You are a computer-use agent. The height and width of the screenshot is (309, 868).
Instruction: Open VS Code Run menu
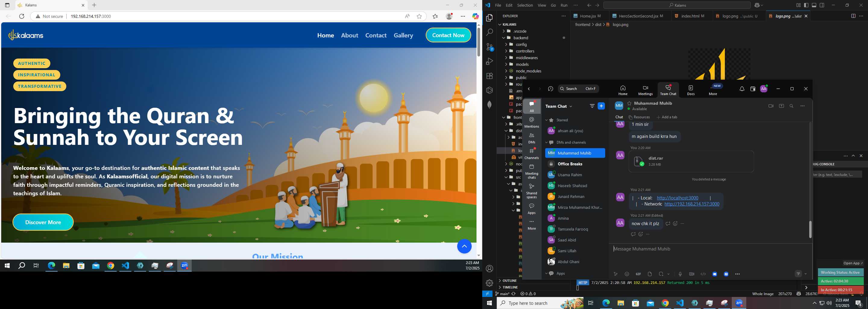[x=564, y=5]
